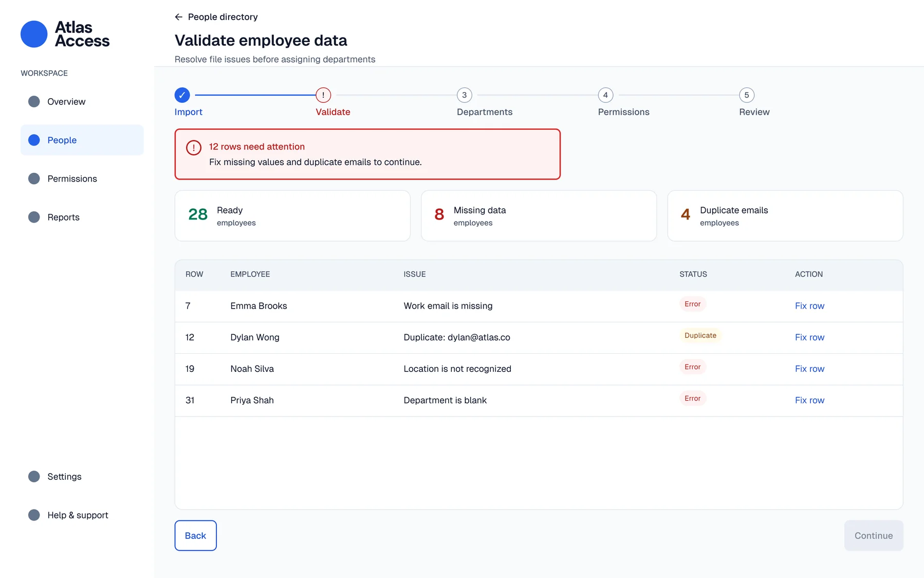Click the Overview sidebar dot icon
The width and height of the screenshot is (924, 578).
34,101
